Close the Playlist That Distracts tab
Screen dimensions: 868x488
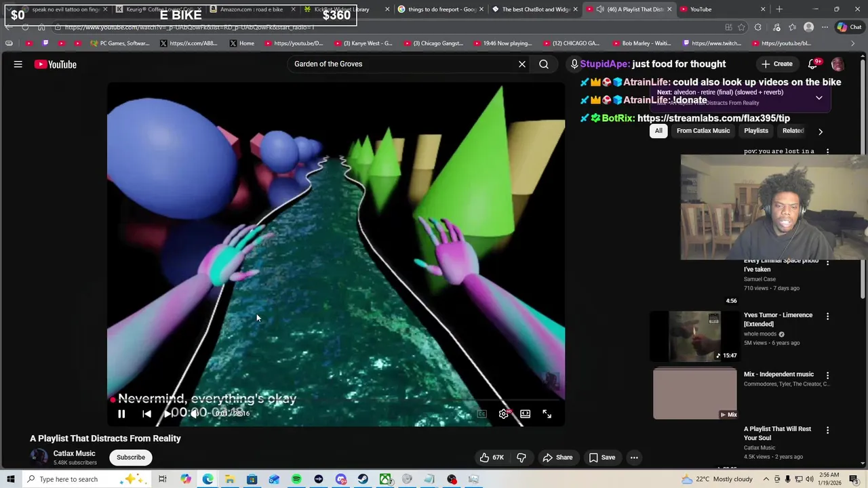(x=669, y=9)
